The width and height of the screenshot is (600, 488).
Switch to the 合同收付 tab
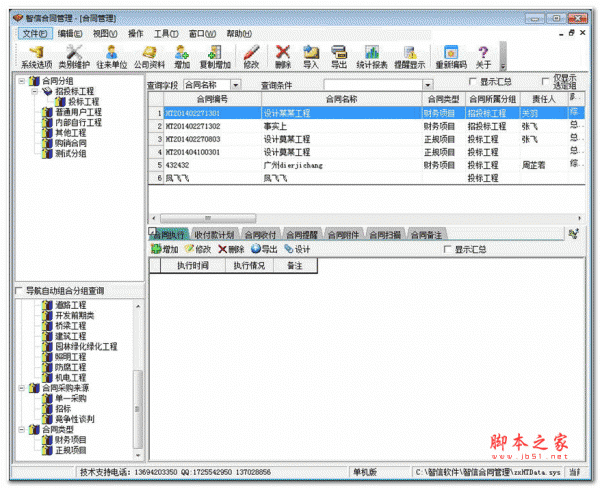(x=260, y=235)
